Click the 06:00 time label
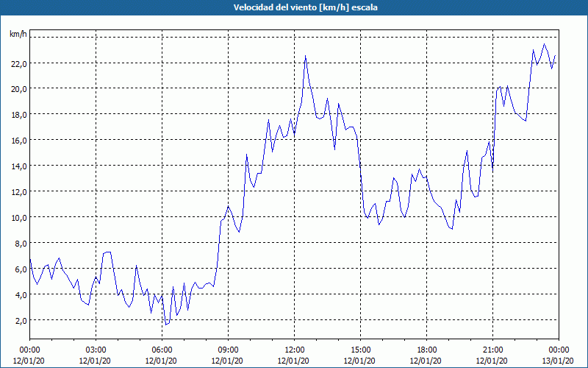The width and height of the screenshot is (588, 368). (162, 350)
